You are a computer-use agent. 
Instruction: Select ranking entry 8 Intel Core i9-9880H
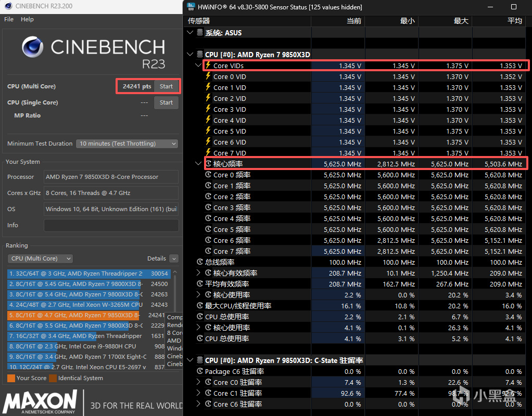click(86, 346)
